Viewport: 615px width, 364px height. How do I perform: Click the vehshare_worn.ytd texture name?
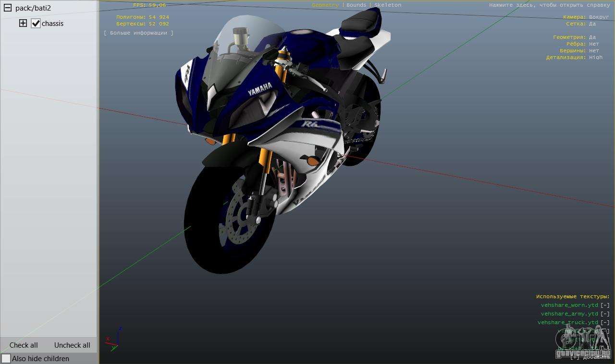(569, 305)
